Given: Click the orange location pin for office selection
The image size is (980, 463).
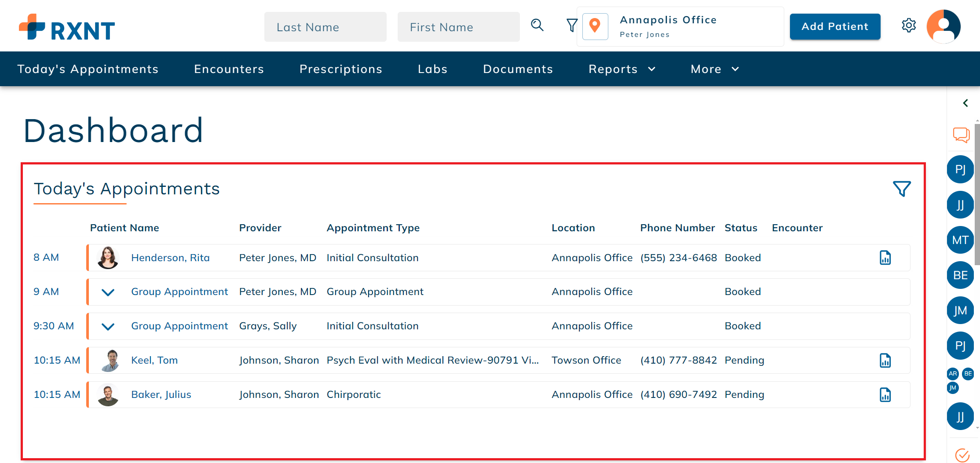Looking at the screenshot, I should (595, 26).
